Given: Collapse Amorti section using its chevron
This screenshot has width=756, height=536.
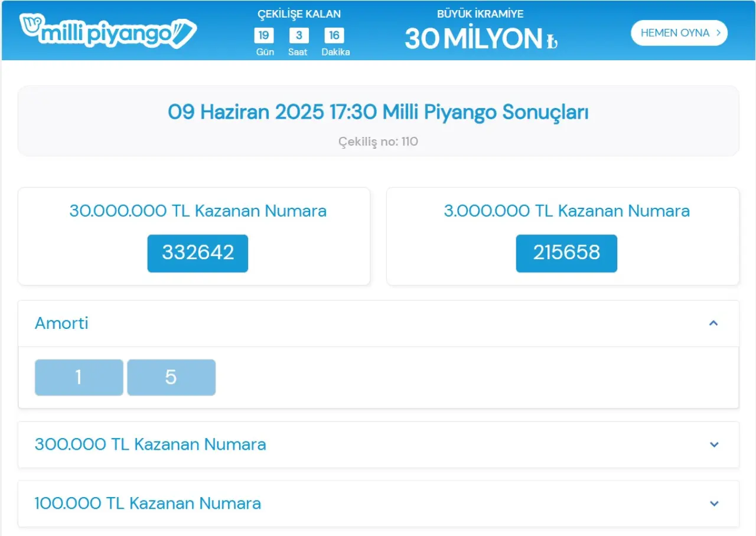Looking at the screenshot, I should pyautogui.click(x=713, y=323).
